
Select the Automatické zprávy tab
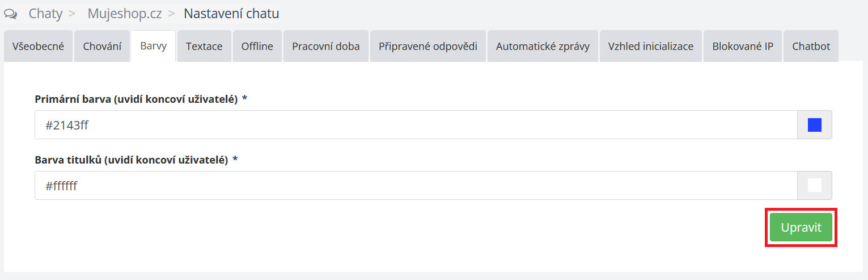(543, 46)
